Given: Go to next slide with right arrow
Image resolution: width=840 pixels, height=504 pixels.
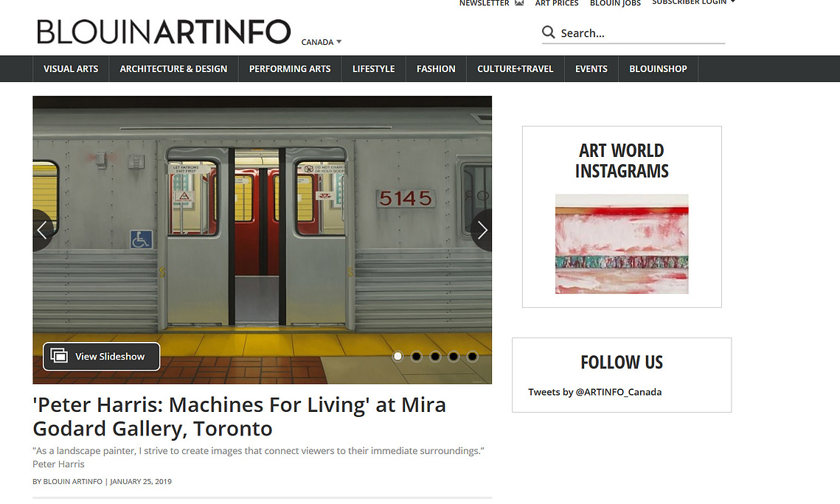Looking at the screenshot, I should 482,230.
